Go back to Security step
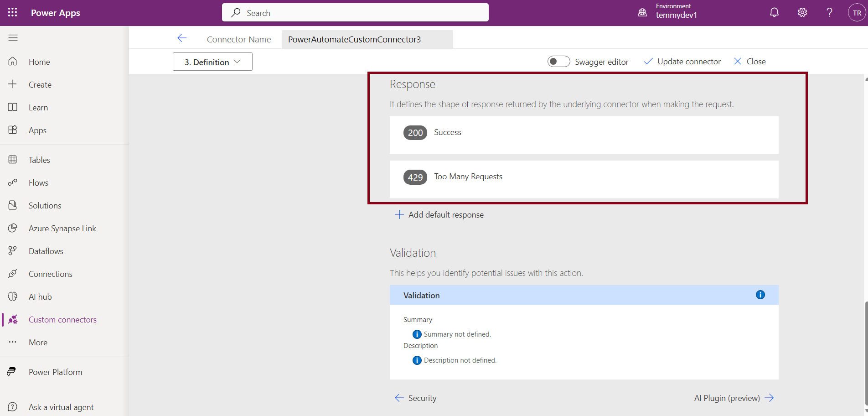 (415, 398)
